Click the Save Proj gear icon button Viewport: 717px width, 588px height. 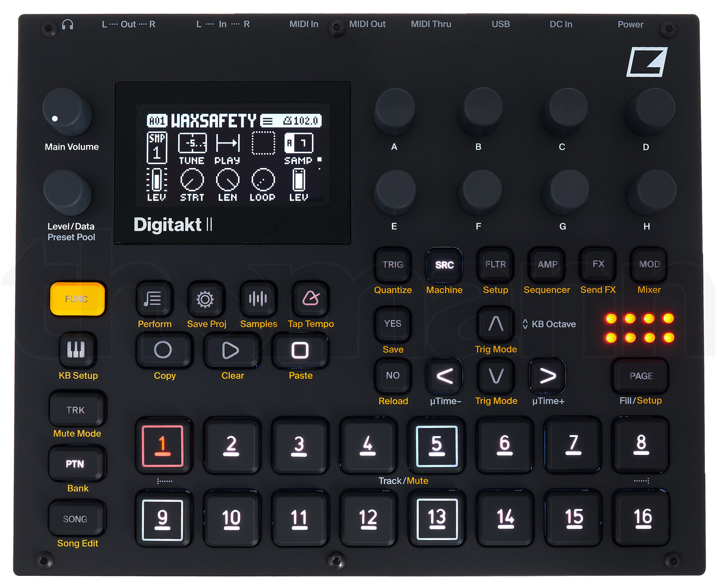point(206,299)
